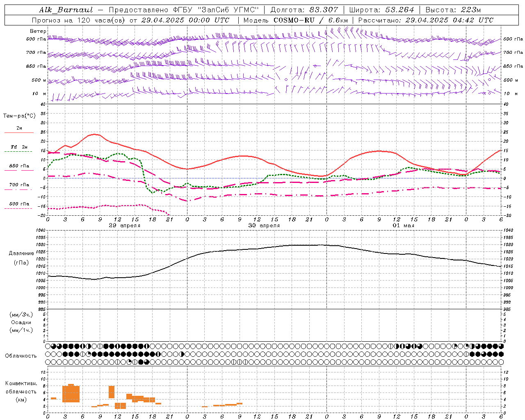Select the 700 гПа entry in temperature legend
Viewport: 525px width, 420px height.
(x=19, y=185)
